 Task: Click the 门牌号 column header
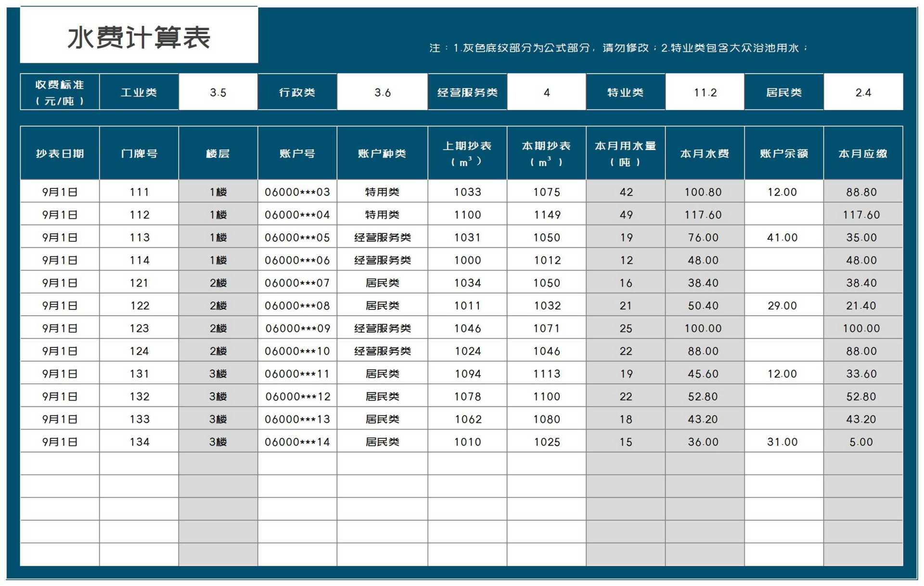(139, 153)
